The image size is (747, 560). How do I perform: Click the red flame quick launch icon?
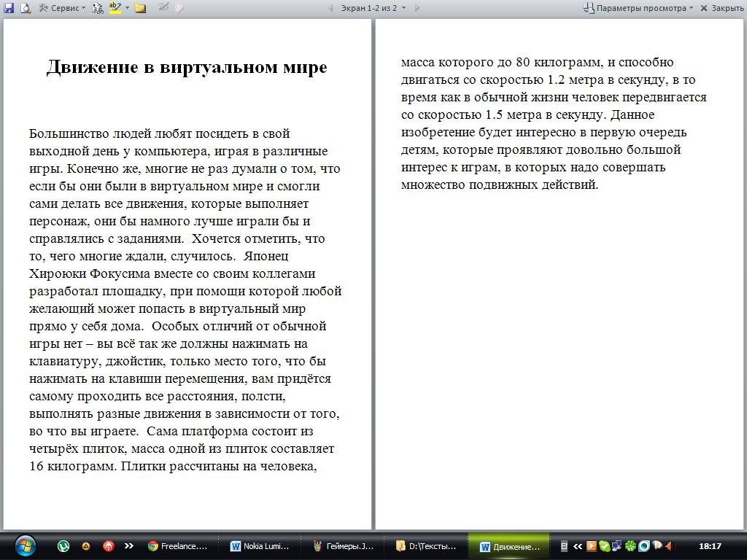(x=109, y=546)
